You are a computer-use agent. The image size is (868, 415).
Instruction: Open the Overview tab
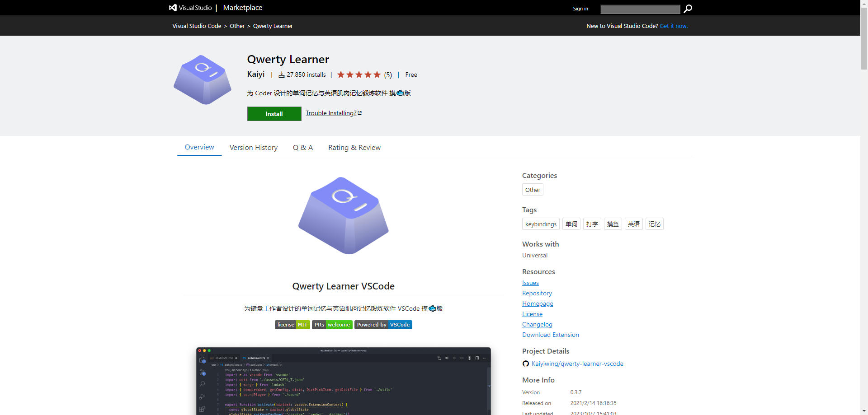coord(199,147)
